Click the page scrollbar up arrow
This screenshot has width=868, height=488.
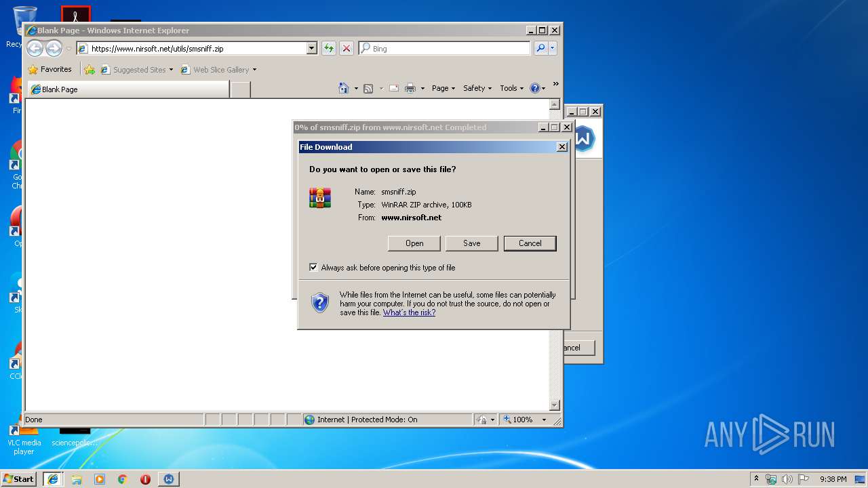[555, 104]
